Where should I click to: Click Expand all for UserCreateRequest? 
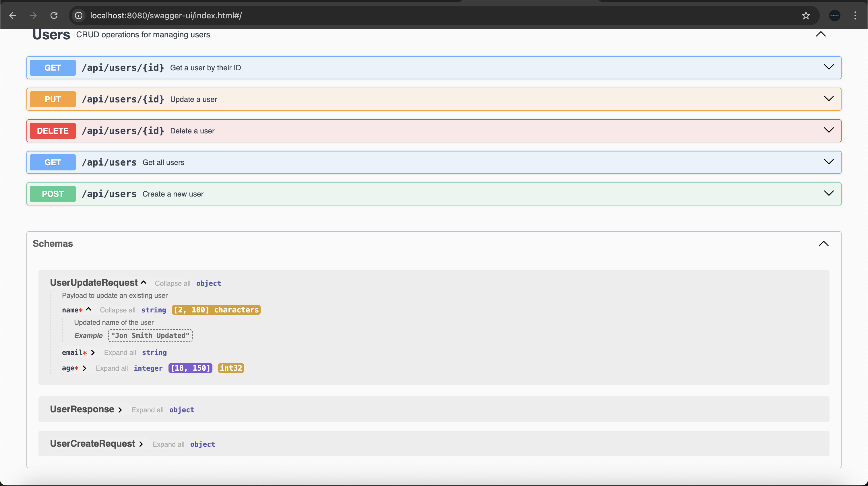[168, 444]
